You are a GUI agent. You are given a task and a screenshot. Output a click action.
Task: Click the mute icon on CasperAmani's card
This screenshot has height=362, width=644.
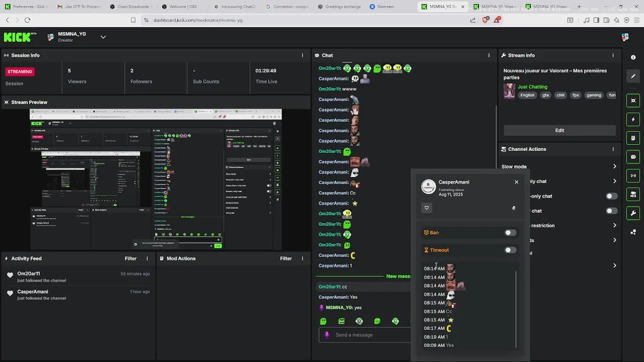tap(514, 208)
